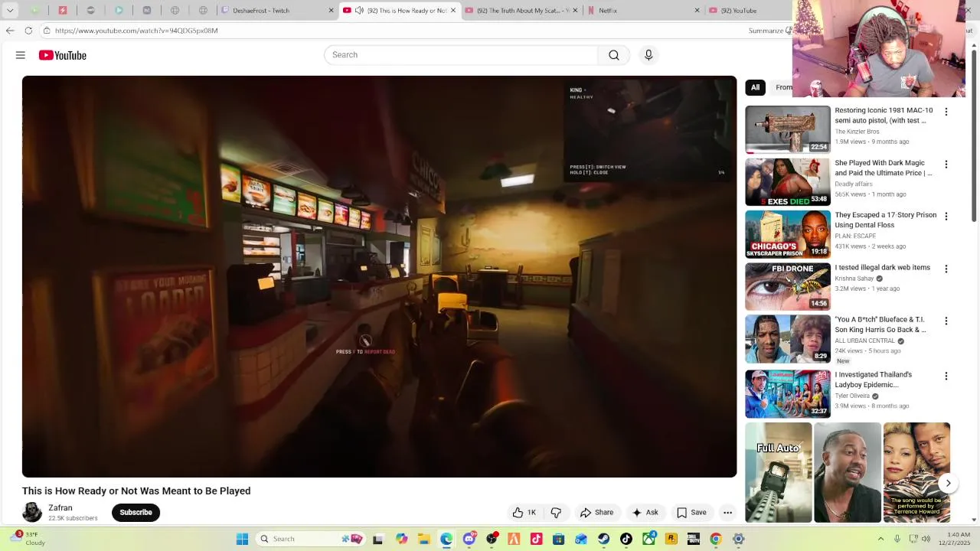Viewport: 980px width, 551px height.
Task: Open more actions ellipsis below video
Action: coord(728,513)
